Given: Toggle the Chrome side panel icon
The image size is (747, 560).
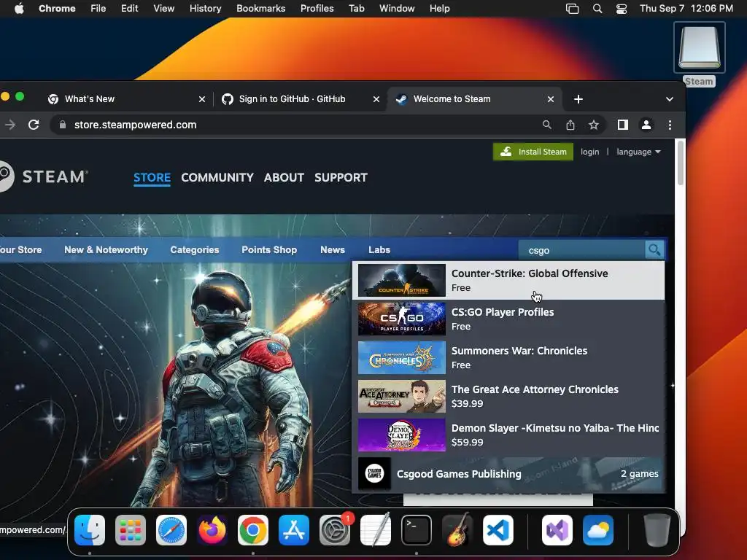Looking at the screenshot, I should point(623,125).
